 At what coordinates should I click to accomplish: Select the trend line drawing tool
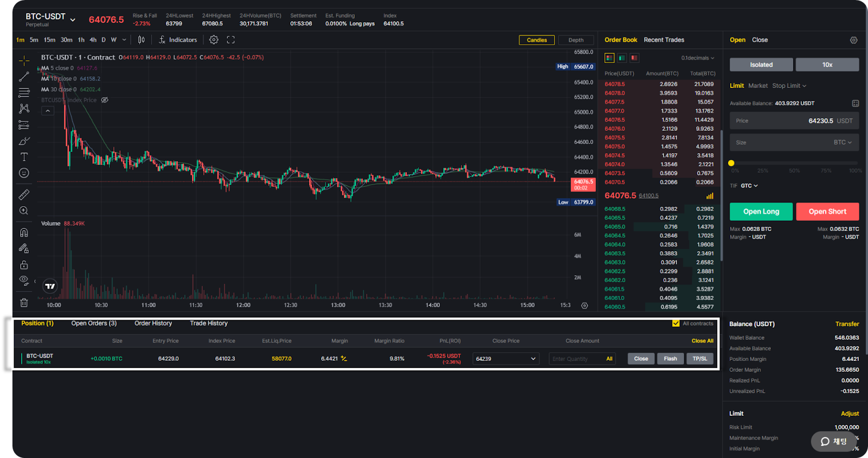coord(24,77)
